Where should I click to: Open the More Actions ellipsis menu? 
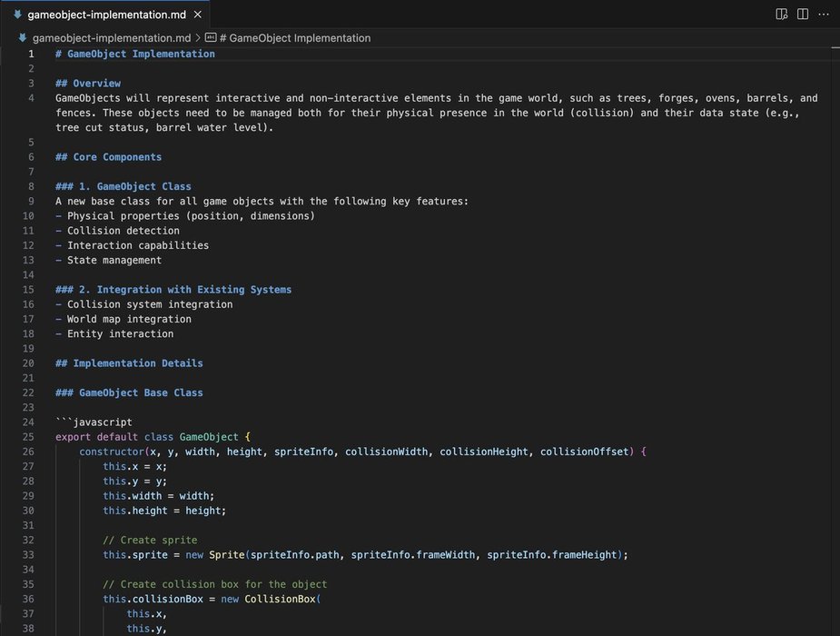pos(824,15)
